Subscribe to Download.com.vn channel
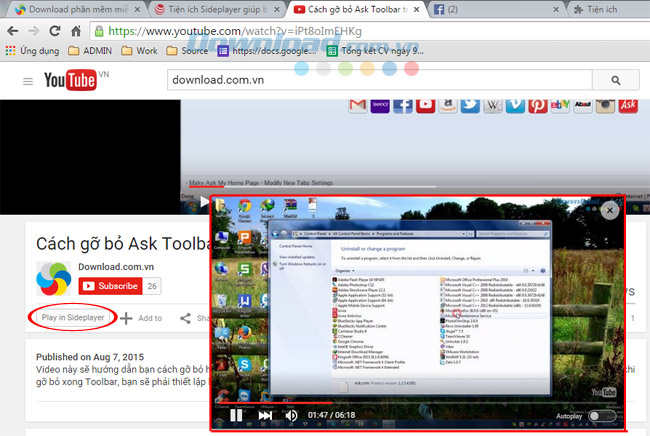This screenshot has width=650, height=436. point(109,286)
